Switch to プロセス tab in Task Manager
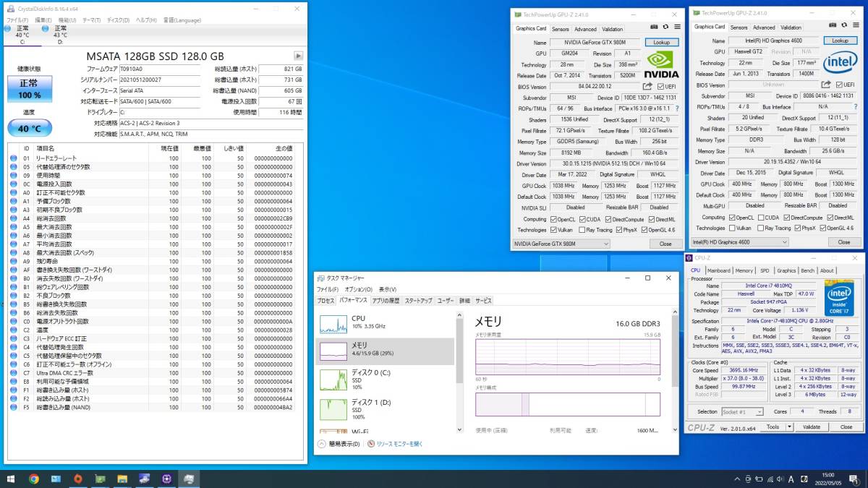Viewport: 868px width, 488px height. (326, 300)
